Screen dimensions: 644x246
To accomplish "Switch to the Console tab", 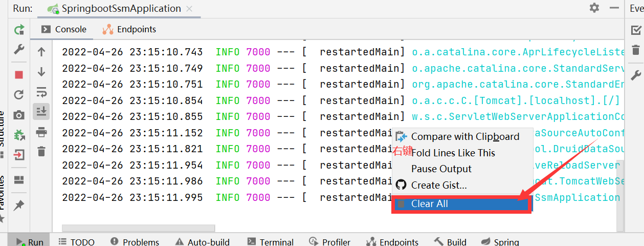I will point(63,29).
